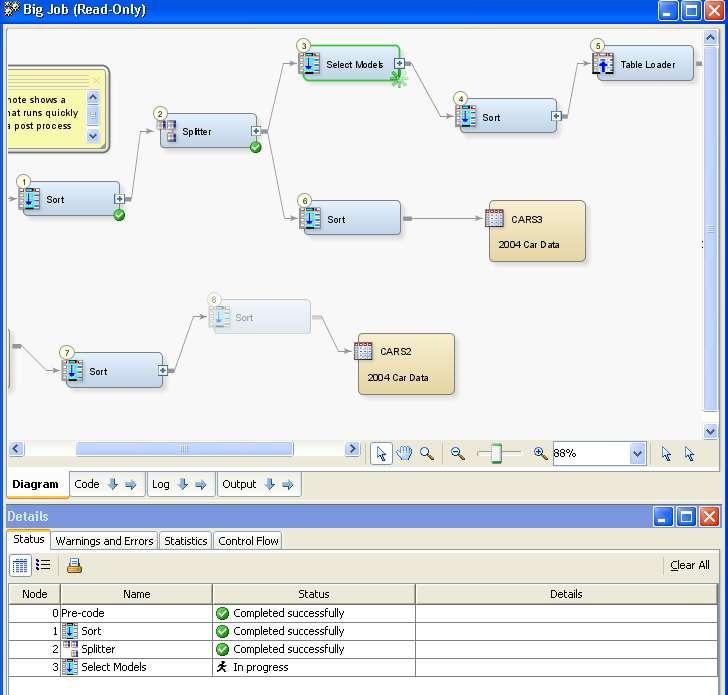This screenshot has width=728, height=695.
Task: Click the Clear All button
Action: (x=689, y=565)
